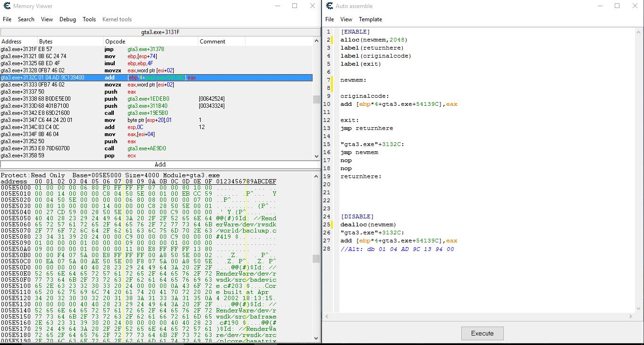
Task: Click the Cheat Engine icon in Auto assemble title bar
Action: tap(329, 6)
